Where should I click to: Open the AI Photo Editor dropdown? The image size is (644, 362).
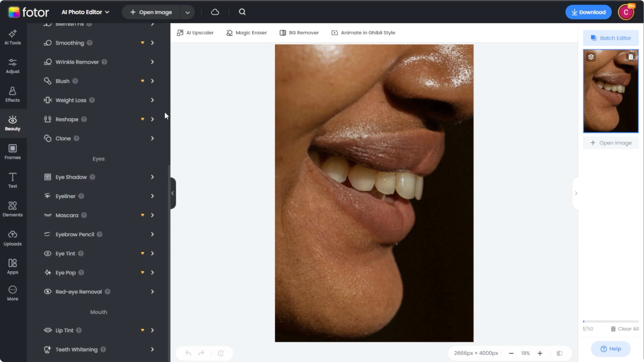(86, 12)
